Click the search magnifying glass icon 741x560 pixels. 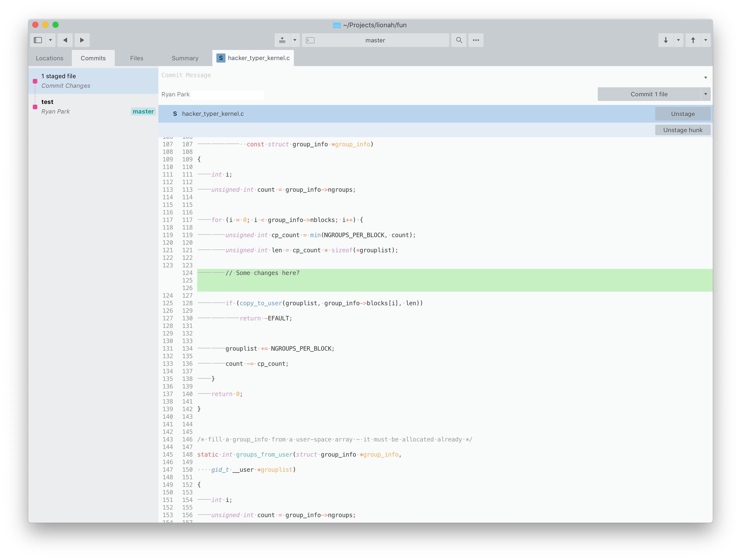click(x=459, y=40)
